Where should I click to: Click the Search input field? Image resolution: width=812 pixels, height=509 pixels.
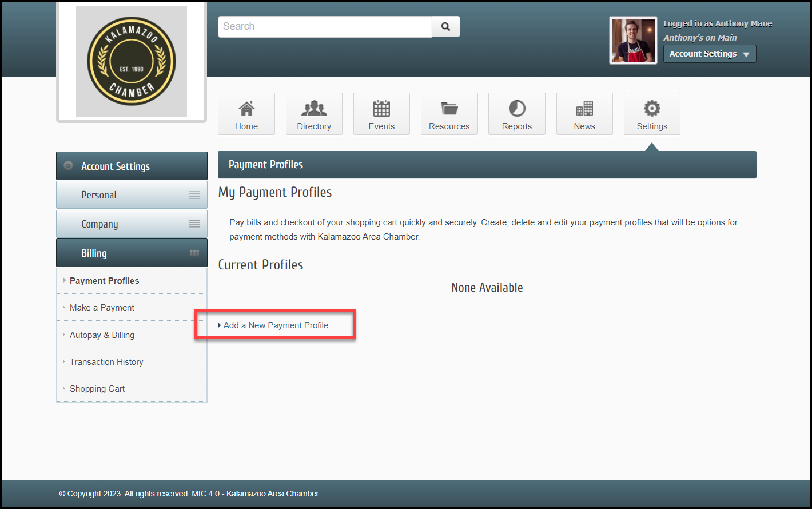click(325, 27)
